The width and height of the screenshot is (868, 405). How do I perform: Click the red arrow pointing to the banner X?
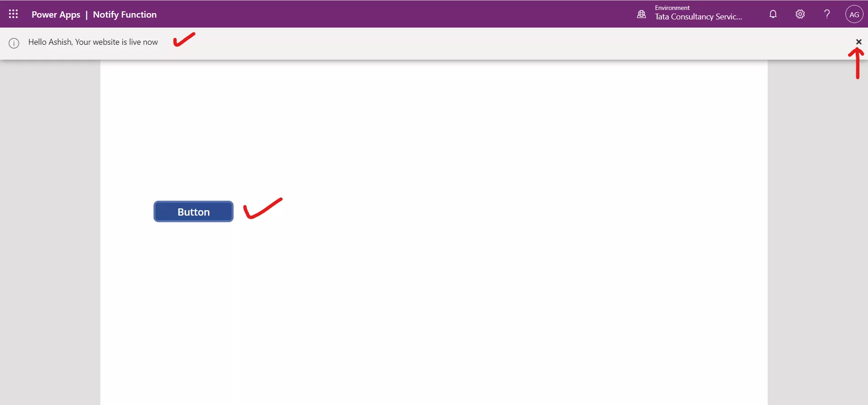[856, 63]
